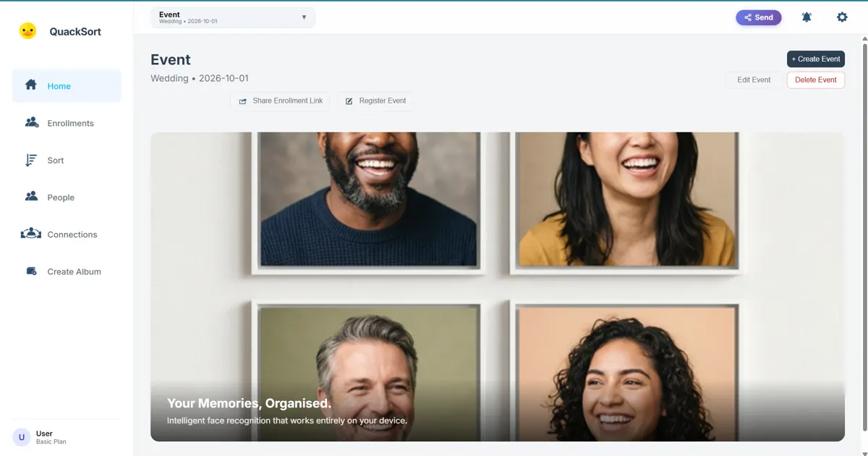Click the Send button
868x456 pixels.
pos(759,17)
